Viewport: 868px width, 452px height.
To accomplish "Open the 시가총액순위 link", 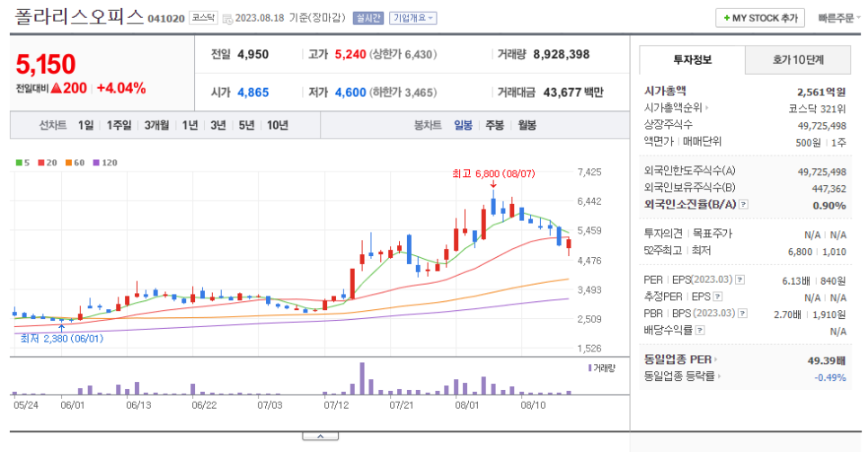I will point(676,108).
